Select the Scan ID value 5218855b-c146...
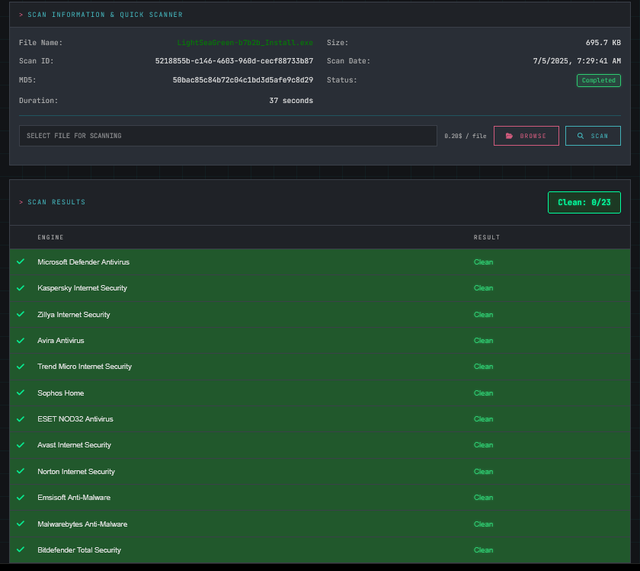Screen dimensions: 640x571 pos(234,61)
